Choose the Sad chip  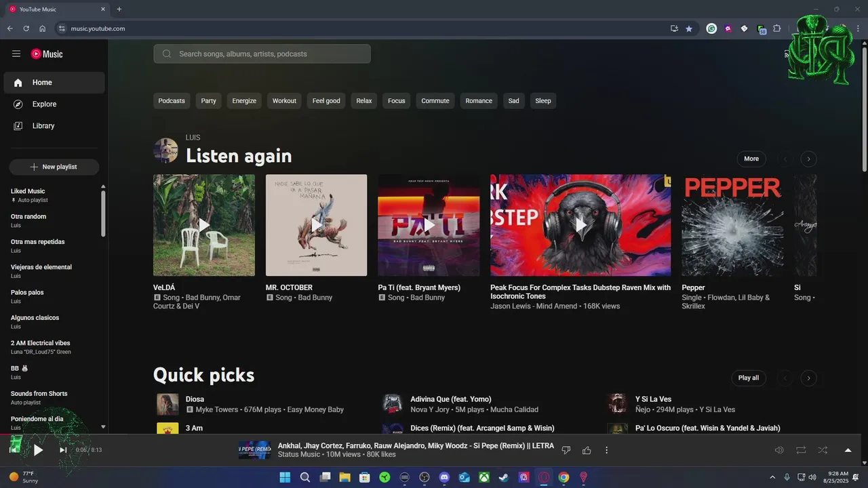pos(514,101)
